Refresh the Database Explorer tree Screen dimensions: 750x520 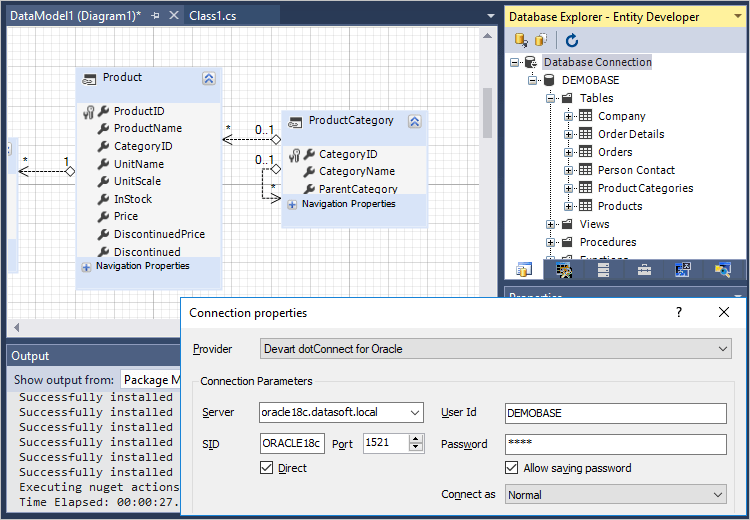coord(572,41)
